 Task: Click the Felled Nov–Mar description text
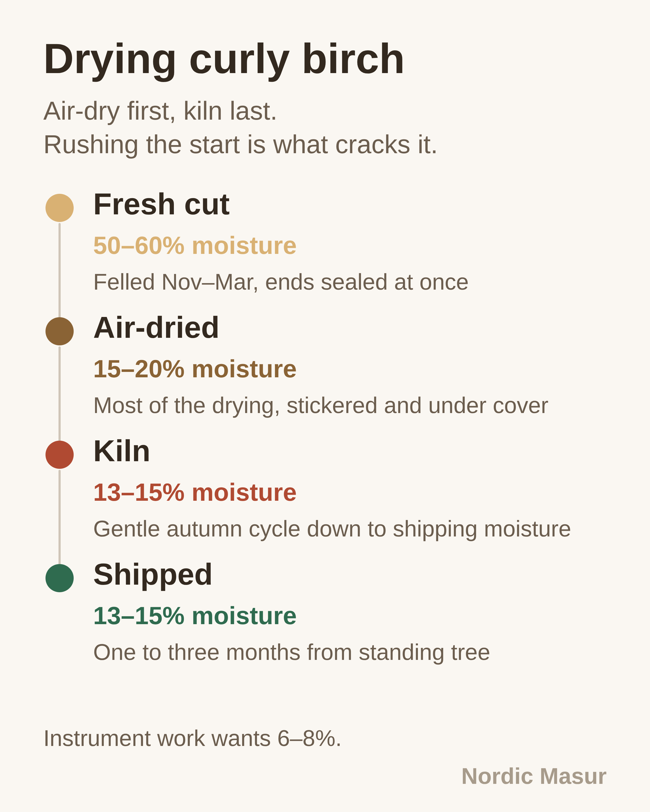click(281, 282)
